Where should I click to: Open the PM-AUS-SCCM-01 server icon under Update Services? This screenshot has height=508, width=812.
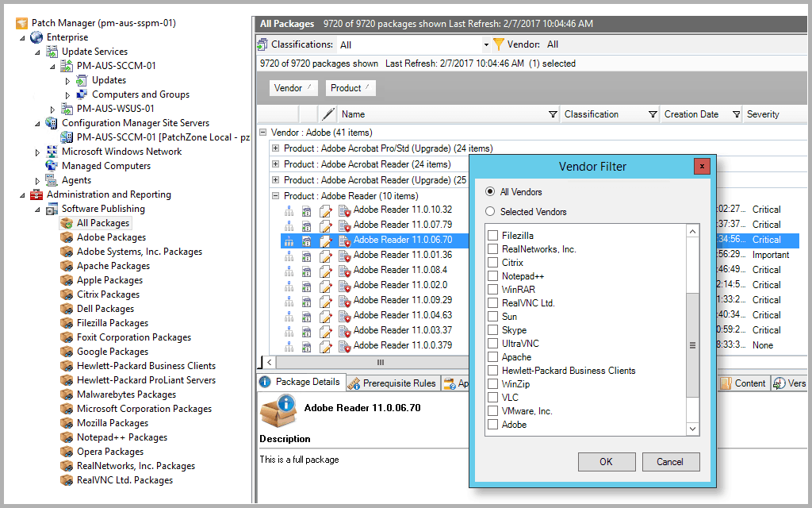(65, 65)
